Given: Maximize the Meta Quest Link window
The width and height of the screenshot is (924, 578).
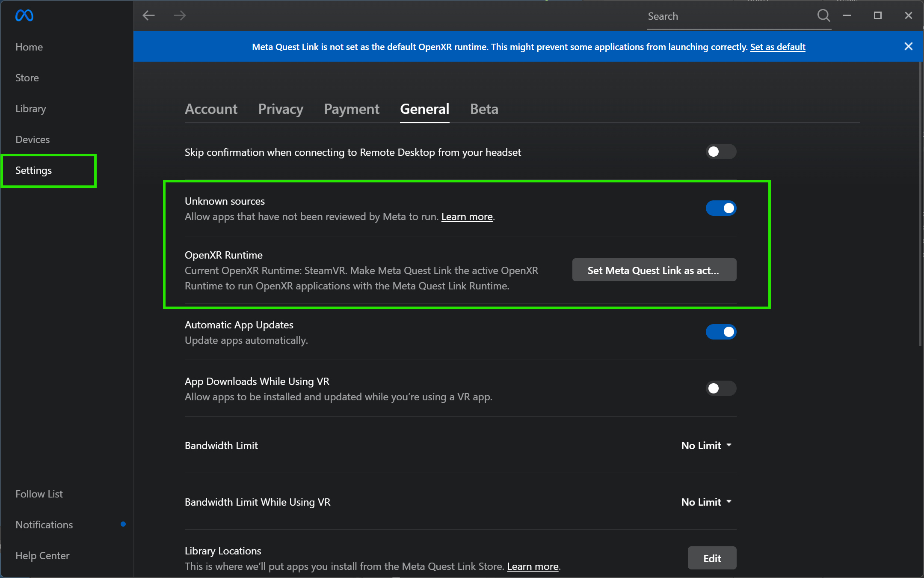Looking at the screenshot, I should click(878, 16).
